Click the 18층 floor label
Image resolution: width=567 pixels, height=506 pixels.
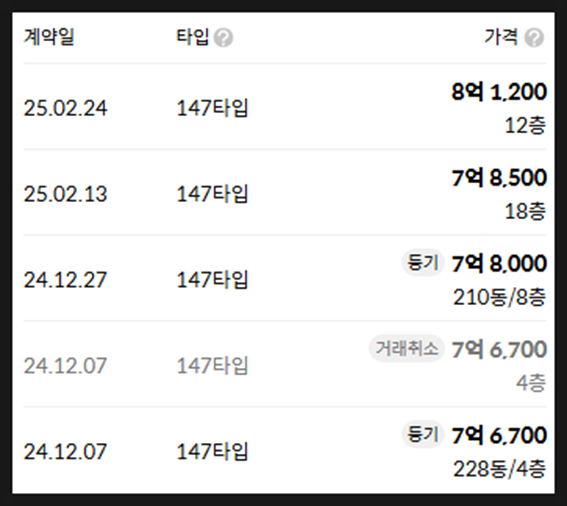(525, 211)
